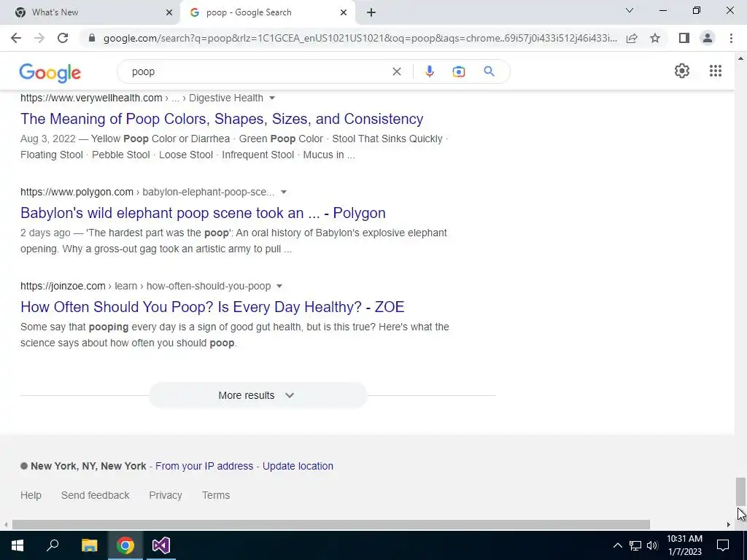This screenshot has width=747, height=560.
Task: Select Chrome in the taskbar
Action: click(125, 545)
